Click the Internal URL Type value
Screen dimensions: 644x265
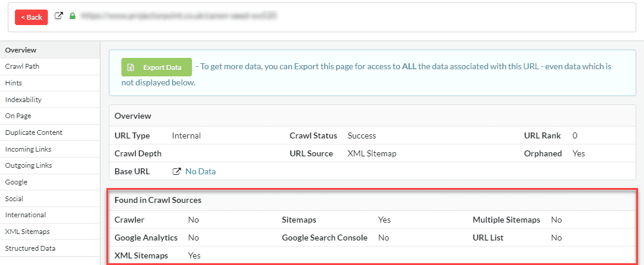tap(187, 135)
